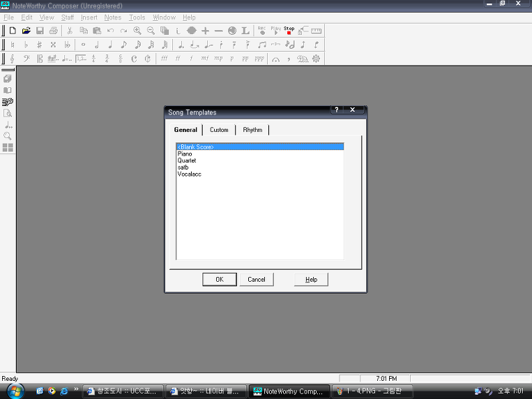Viewport: 532px width, 399px height.
Task: Select Vocalacc template in list
Action: (260, 174)
